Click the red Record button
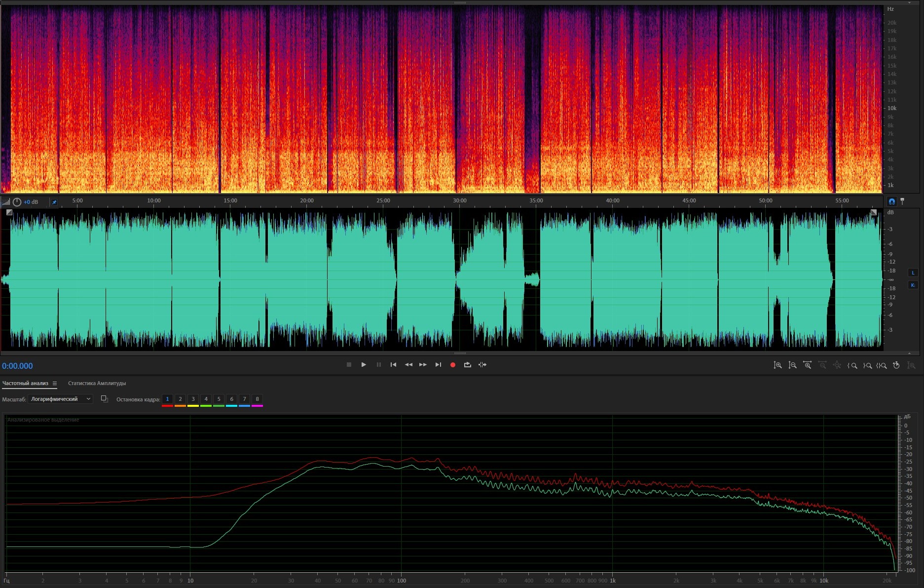The image size is (924, 588). point(452,365)
